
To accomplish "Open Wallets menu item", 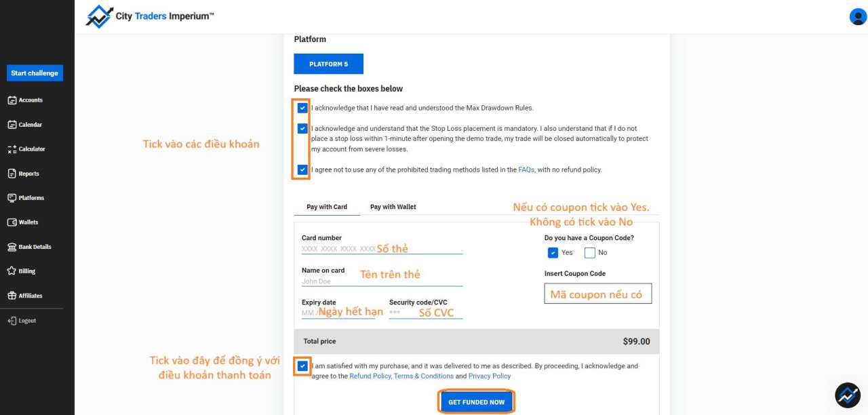I will [28, 222].
